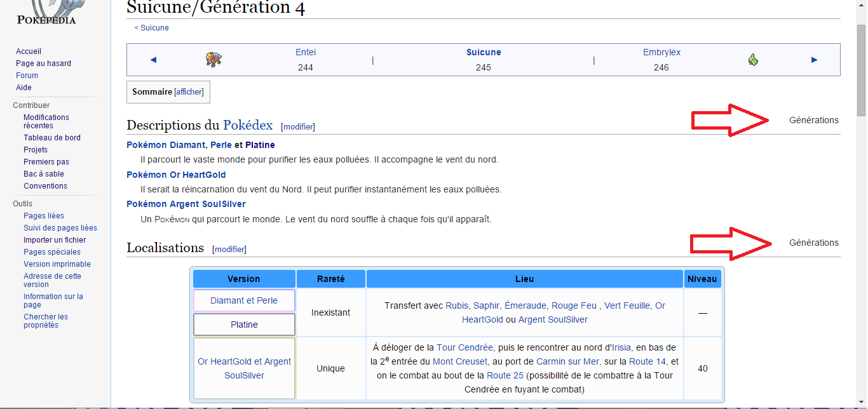Go back to parent Suicune page
This screenshot has height=409, width=868.
(x=154, y=28)
